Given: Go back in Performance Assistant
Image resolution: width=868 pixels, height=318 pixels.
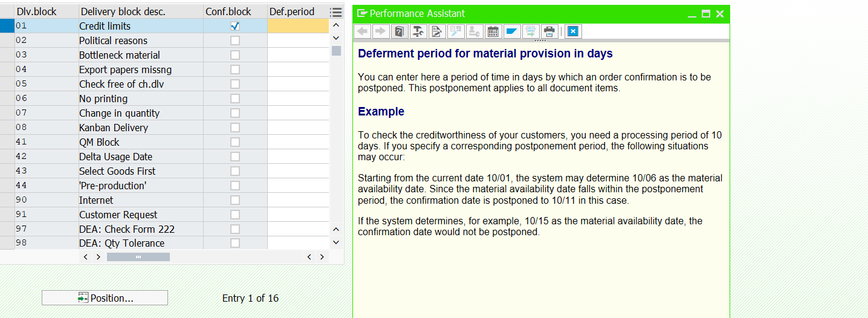Looking at the screenshot, I should tap(362, 31).
